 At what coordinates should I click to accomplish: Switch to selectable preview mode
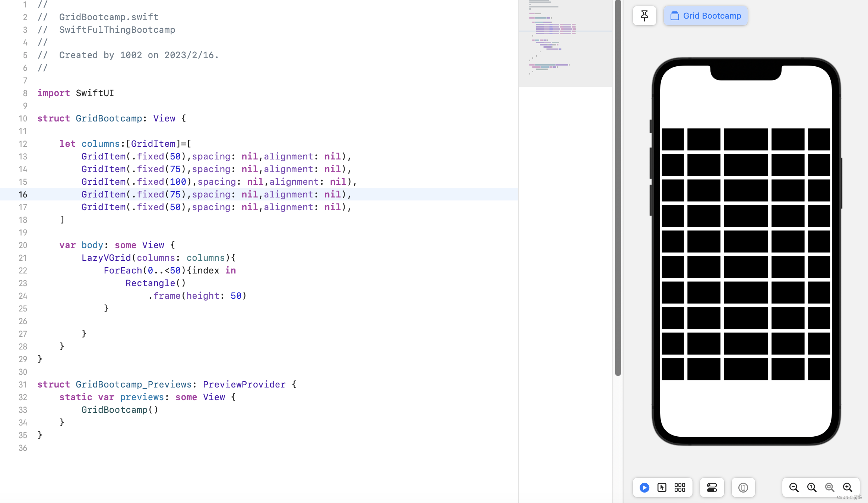coord(662,487)
